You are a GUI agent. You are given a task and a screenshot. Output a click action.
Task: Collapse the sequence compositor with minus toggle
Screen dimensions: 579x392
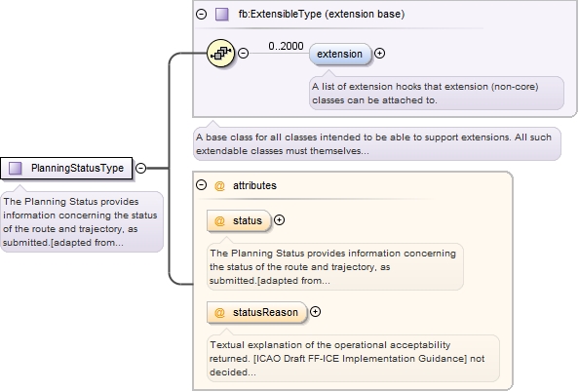tap(243, 54)
